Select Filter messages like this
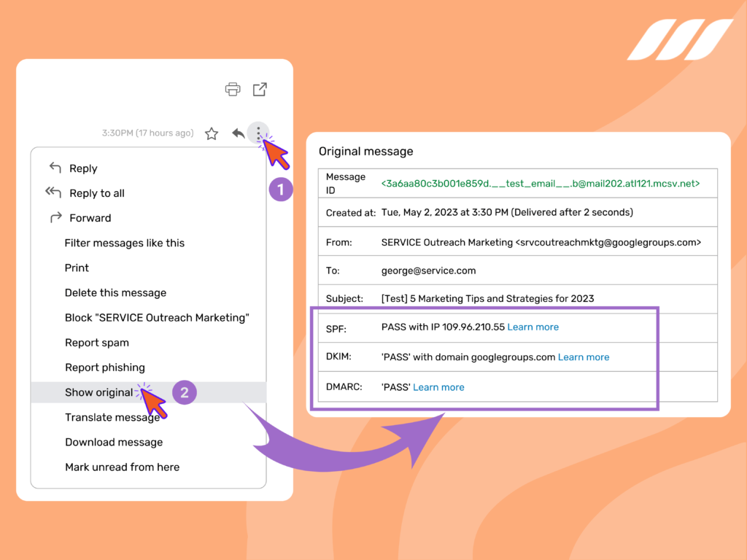 [x=124, y=243]
